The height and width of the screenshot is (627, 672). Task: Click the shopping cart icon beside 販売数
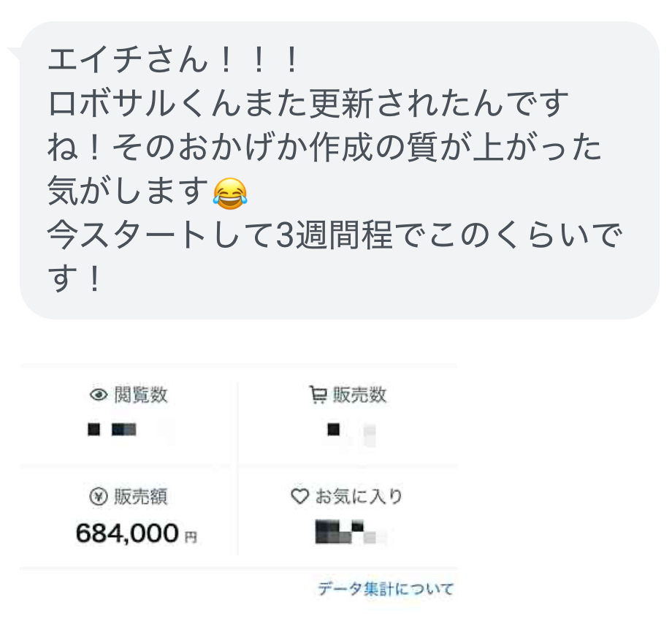click(318, 395)
